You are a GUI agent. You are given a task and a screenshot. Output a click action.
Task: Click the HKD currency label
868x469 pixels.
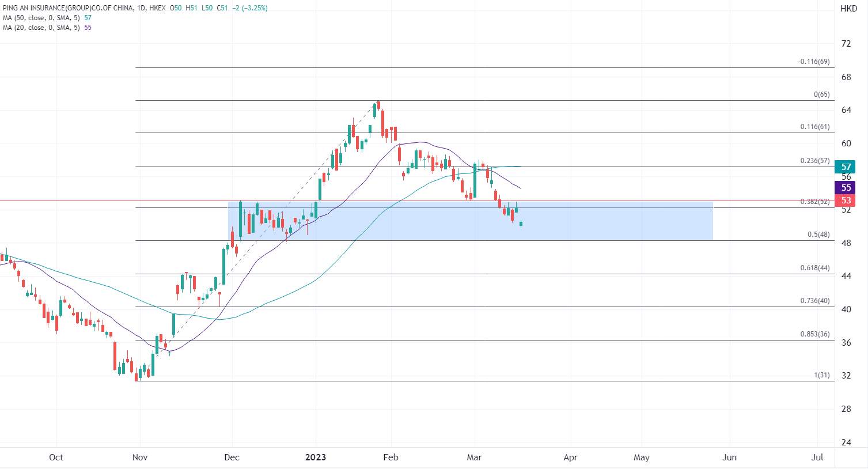848,8
